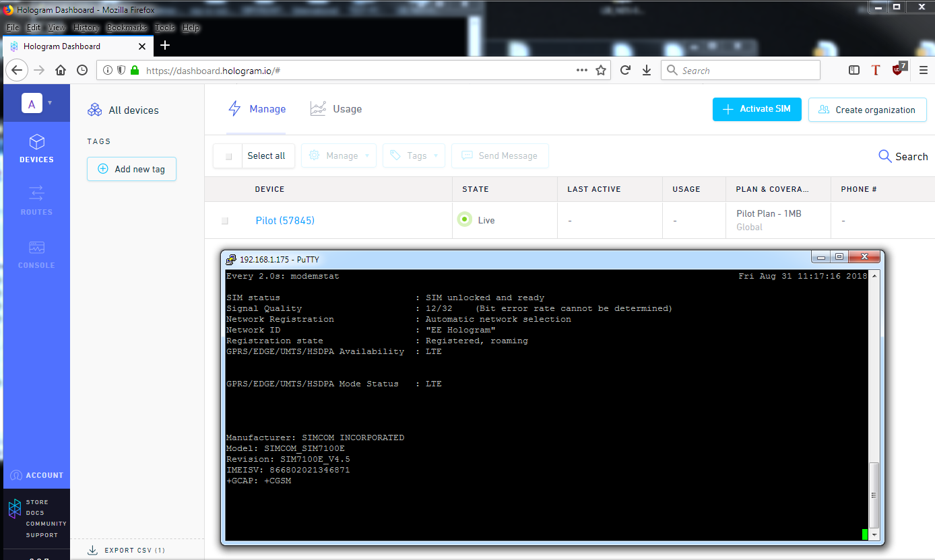
Task: Open the Firefox home page icon
Action: point(61,70)
